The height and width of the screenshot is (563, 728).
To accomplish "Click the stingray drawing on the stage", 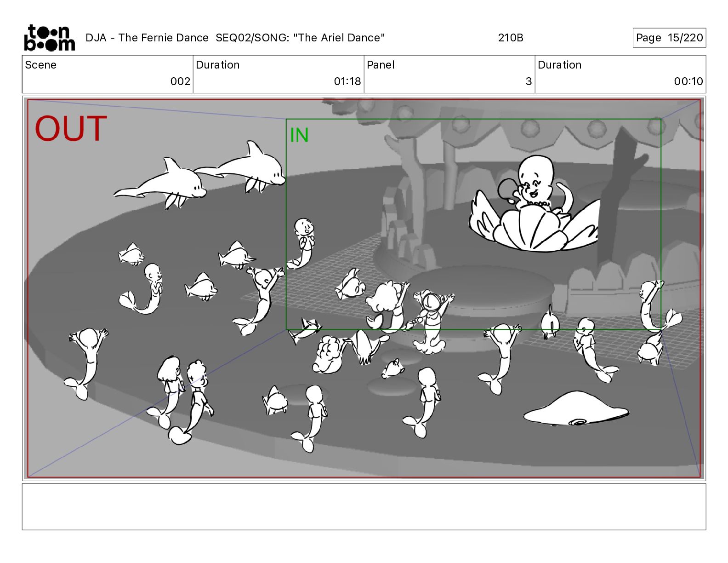I will [x=576, y=409].
